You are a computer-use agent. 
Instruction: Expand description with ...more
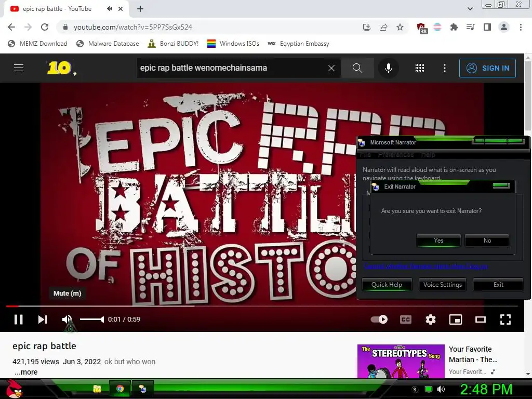click(x=26, y=372)
